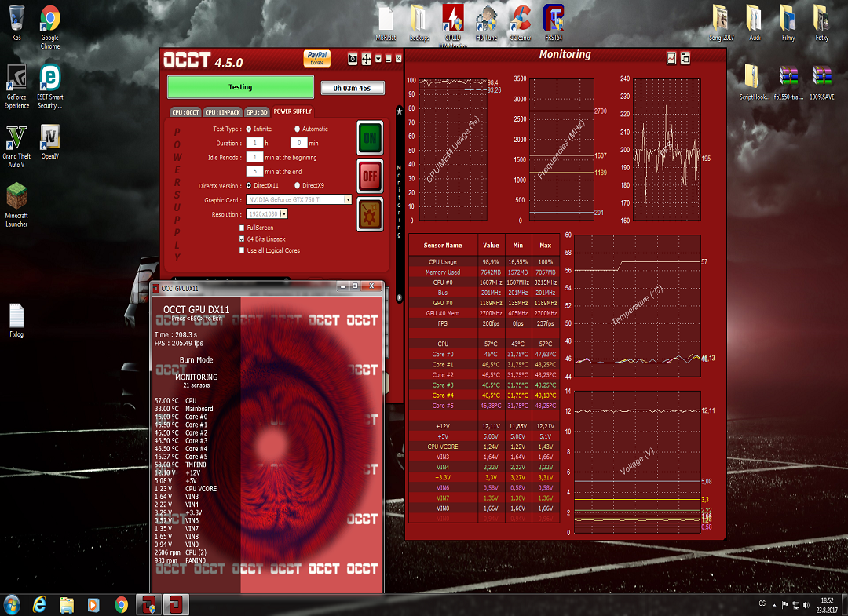Open the dropdown arrow menu in OCCT title bar
The width and height of the screenshot is (848, 616).
[x=378, y=59]
